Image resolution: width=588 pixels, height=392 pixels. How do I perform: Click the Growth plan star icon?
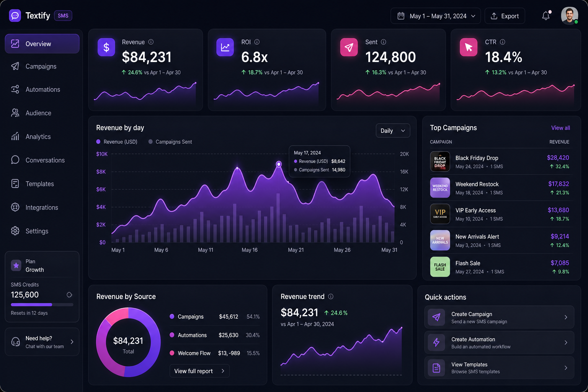(16, 265)
